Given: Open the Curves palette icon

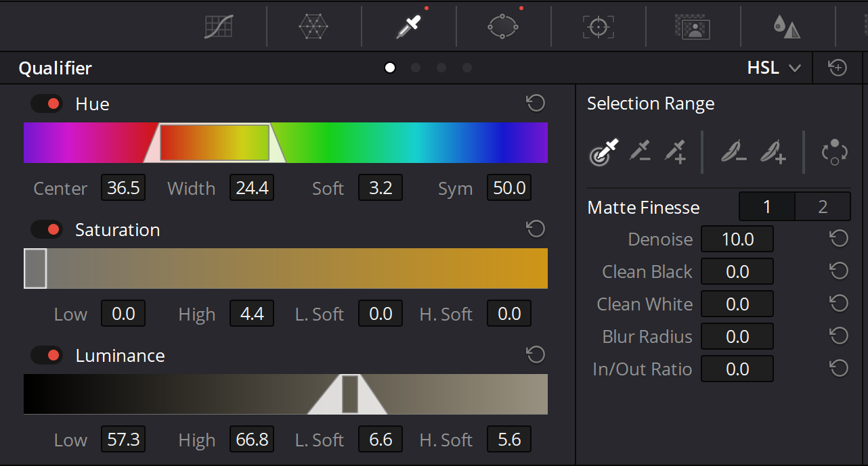Looking at the screenshot, I should (219, 26).
